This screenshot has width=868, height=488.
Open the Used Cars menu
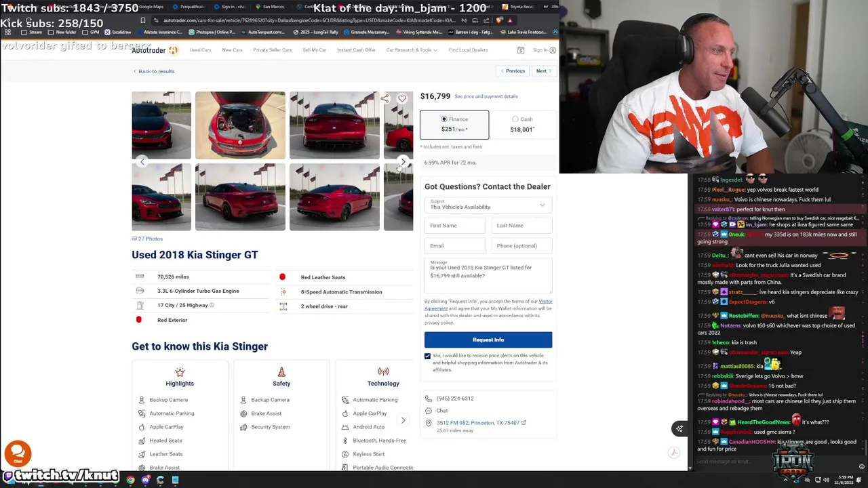(200, 50)
